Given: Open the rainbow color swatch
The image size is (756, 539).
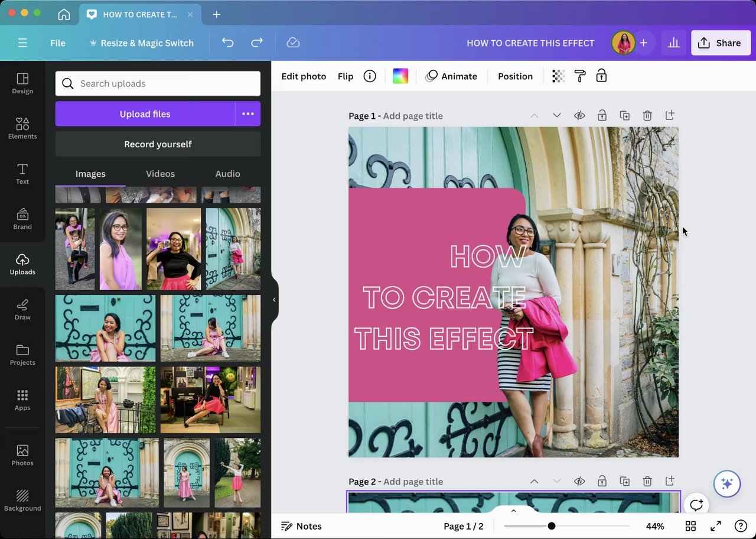Looking at the screenshot, I should click(400, 76).
